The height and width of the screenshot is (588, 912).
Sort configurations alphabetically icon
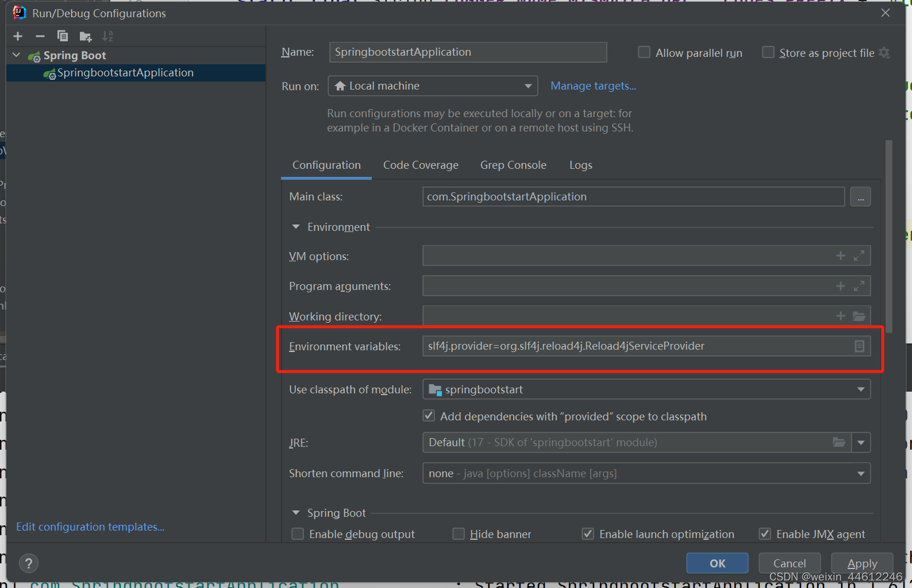[107, 36]
